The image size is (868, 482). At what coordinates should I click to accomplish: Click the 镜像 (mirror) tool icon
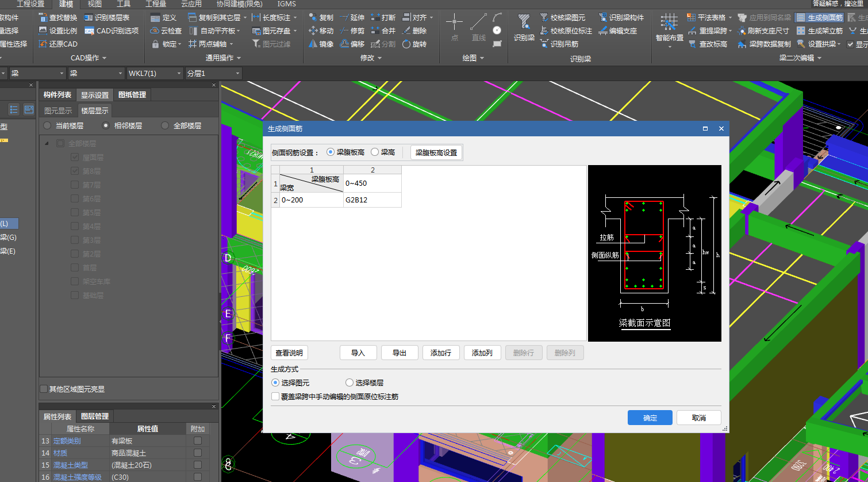313,44
